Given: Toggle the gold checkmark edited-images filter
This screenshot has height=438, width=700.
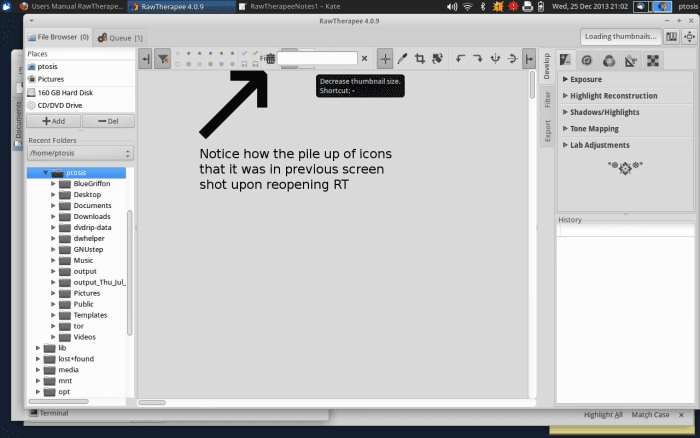Looking at the screenshot, I should (255, 53).
